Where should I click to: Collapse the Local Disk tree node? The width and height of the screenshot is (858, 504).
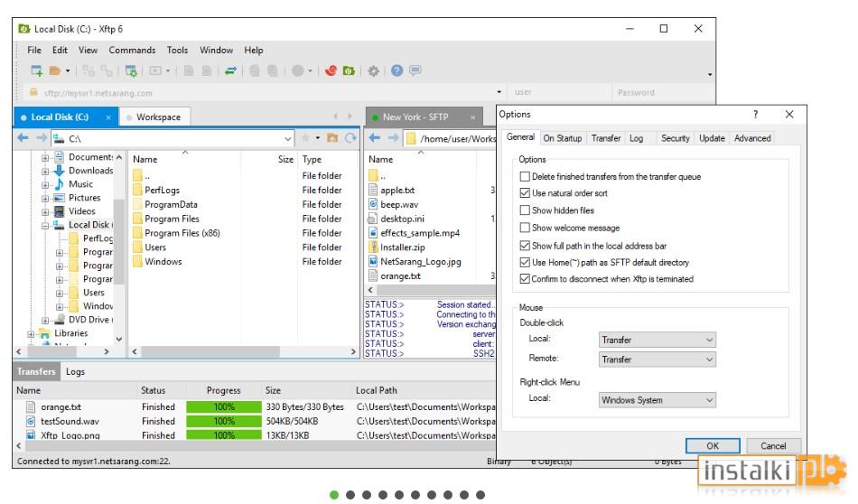point(45,226)
